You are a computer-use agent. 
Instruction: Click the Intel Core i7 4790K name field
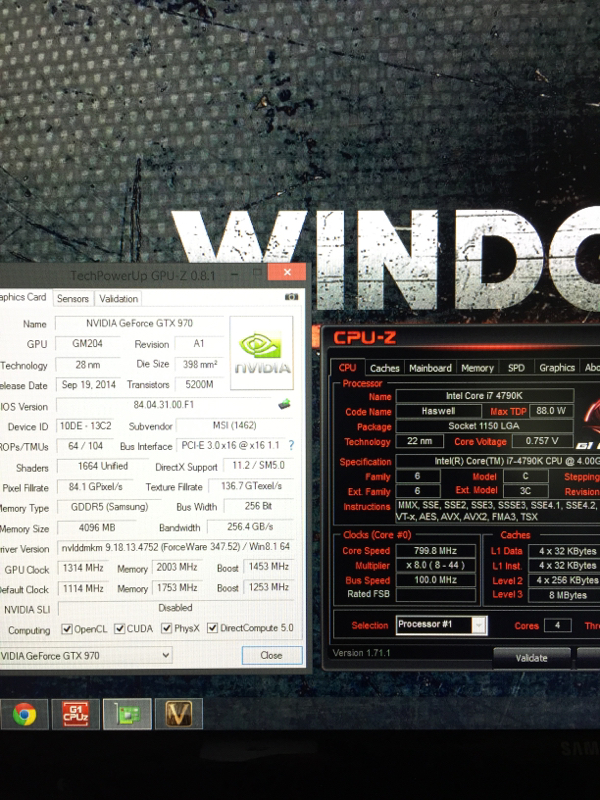[484, 396]
